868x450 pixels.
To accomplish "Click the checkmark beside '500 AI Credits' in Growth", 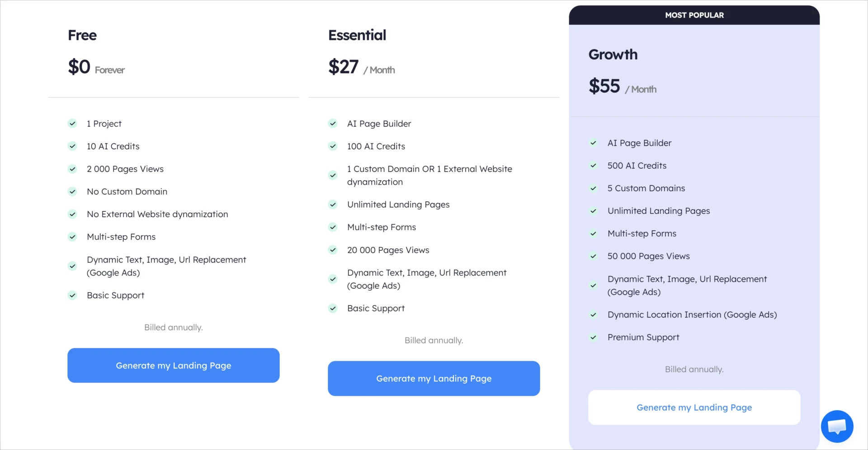I will [593, 166].
